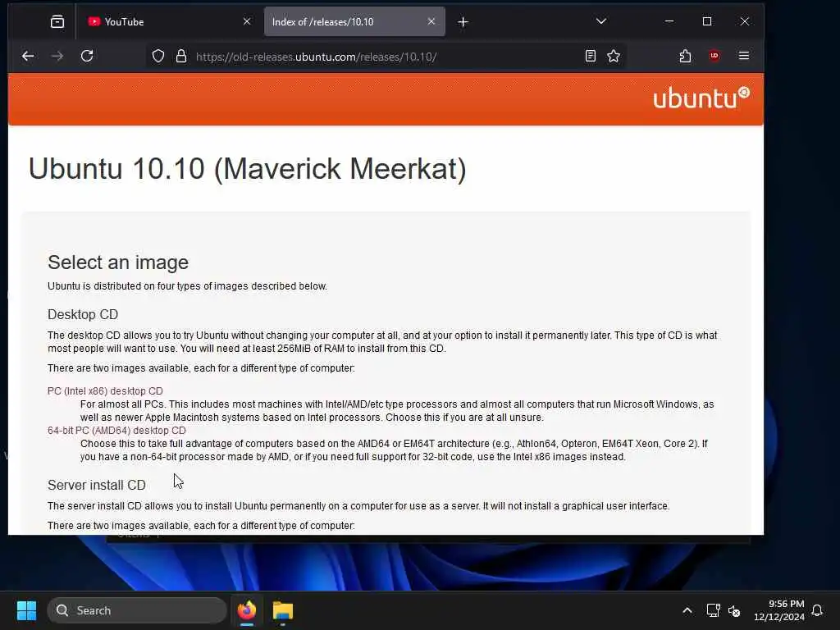Close the Index of /releases/10.10 tab
Image resolution: width=840 pixels, height=630 pixels.
431,21
